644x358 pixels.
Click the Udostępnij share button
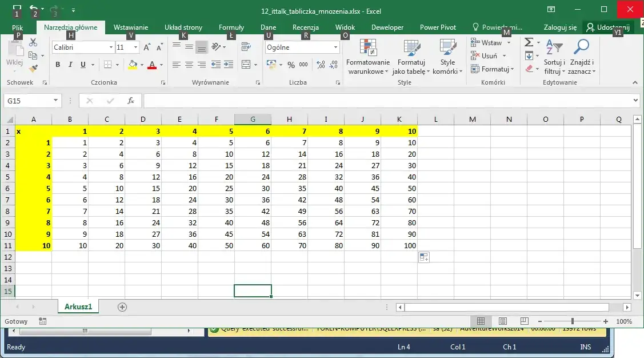pyautogui.click(x=608, y=27)
